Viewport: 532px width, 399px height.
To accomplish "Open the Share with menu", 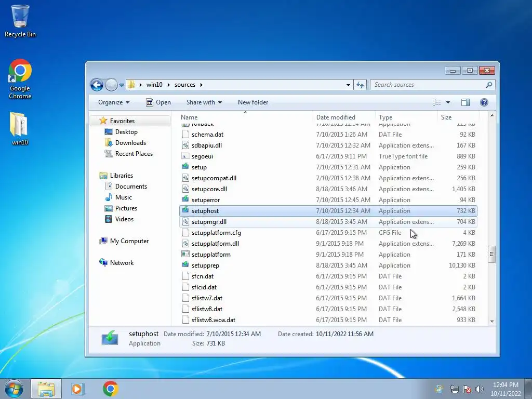I will tap(204, 102).
